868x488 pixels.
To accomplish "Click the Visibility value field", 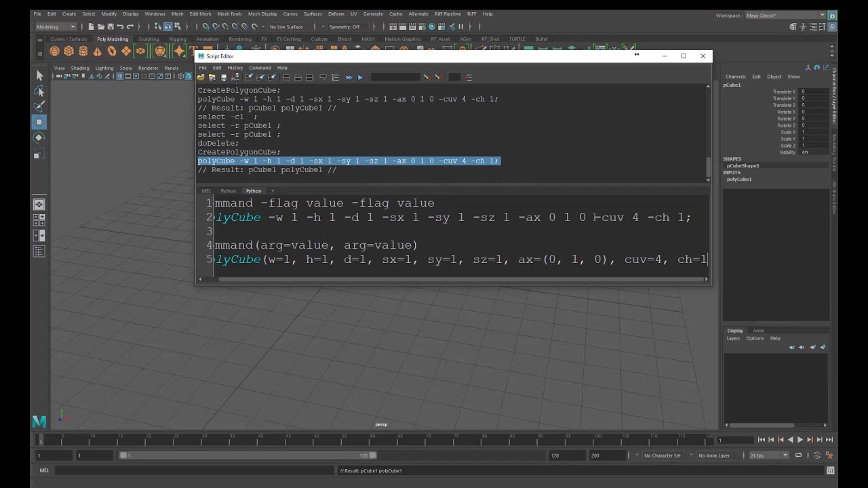I will 812,152.
